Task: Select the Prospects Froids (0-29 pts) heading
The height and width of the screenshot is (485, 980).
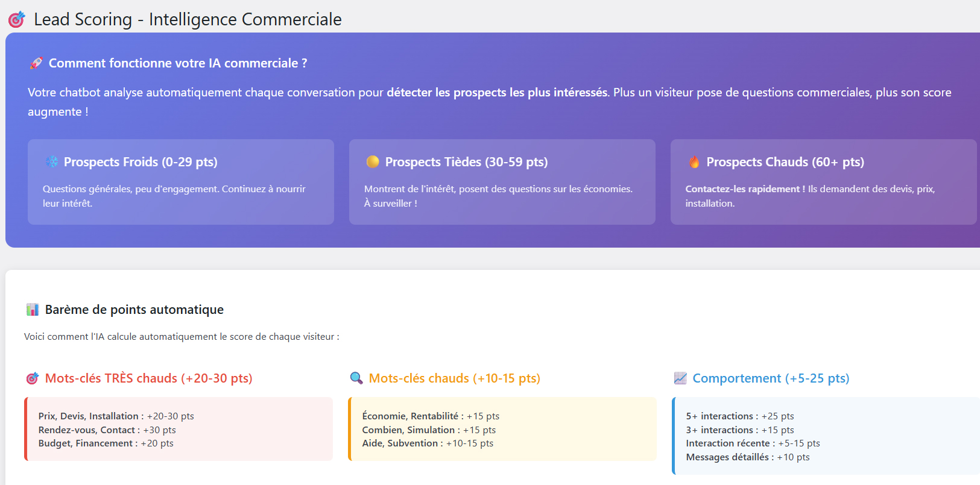Action: (141, 162)
